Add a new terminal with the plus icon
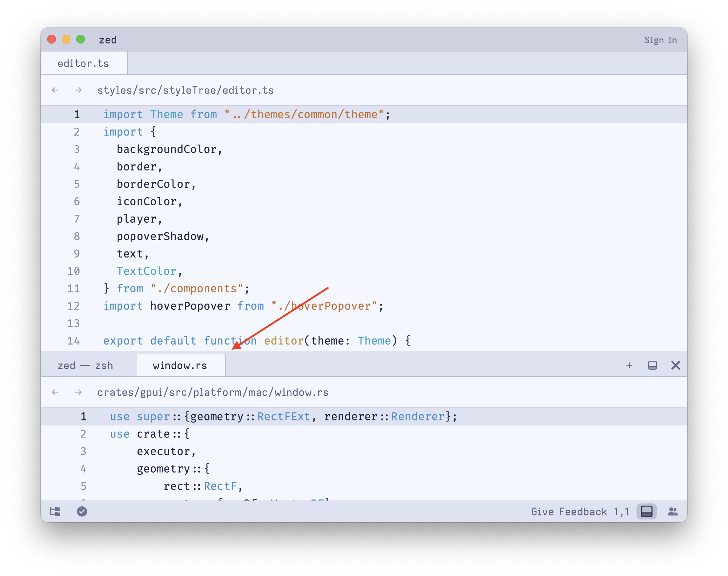The width and height of the screenshot is (728, 576). click(629, 365)
